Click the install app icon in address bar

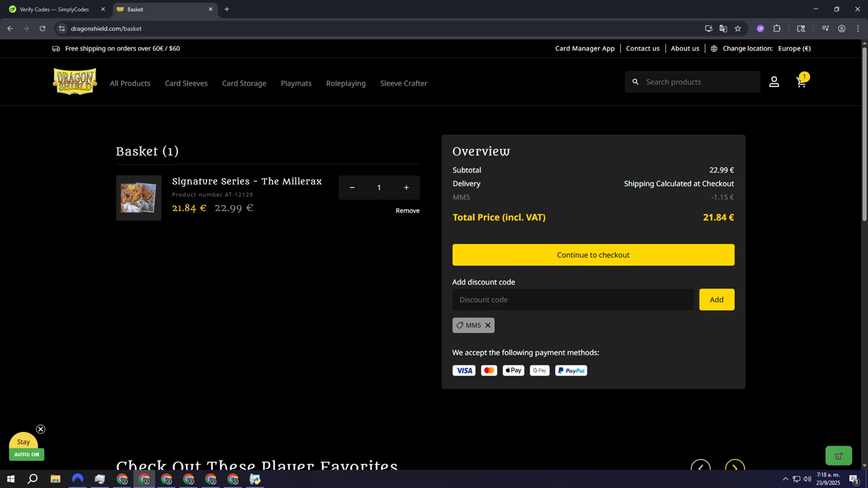click(708, 28)
